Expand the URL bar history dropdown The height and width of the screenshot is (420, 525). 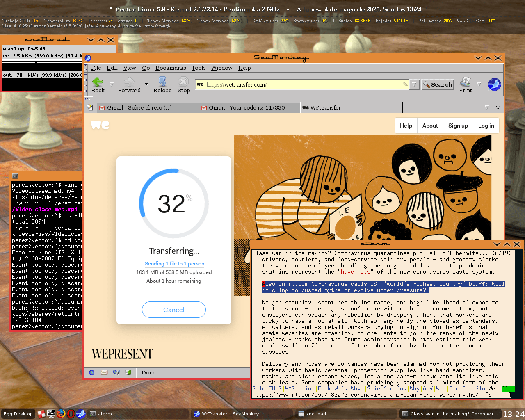tap(414, 84)
